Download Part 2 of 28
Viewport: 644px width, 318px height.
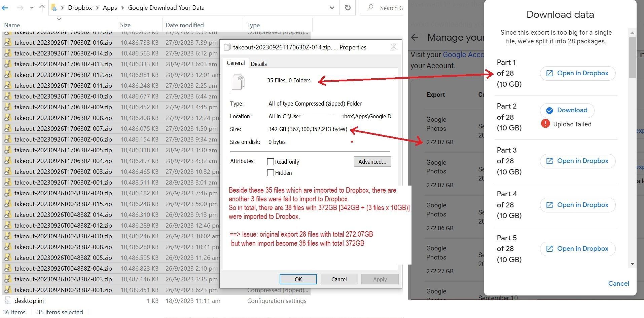(x=567, y=110)
